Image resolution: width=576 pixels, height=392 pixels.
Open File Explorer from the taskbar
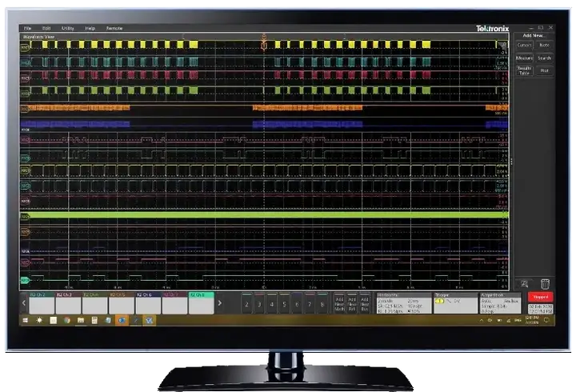[81, 320]
